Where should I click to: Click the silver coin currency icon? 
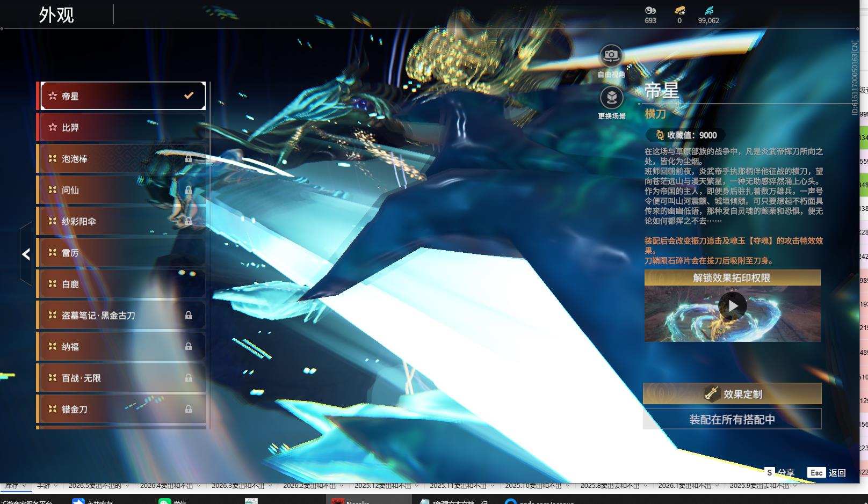(650, 10)
